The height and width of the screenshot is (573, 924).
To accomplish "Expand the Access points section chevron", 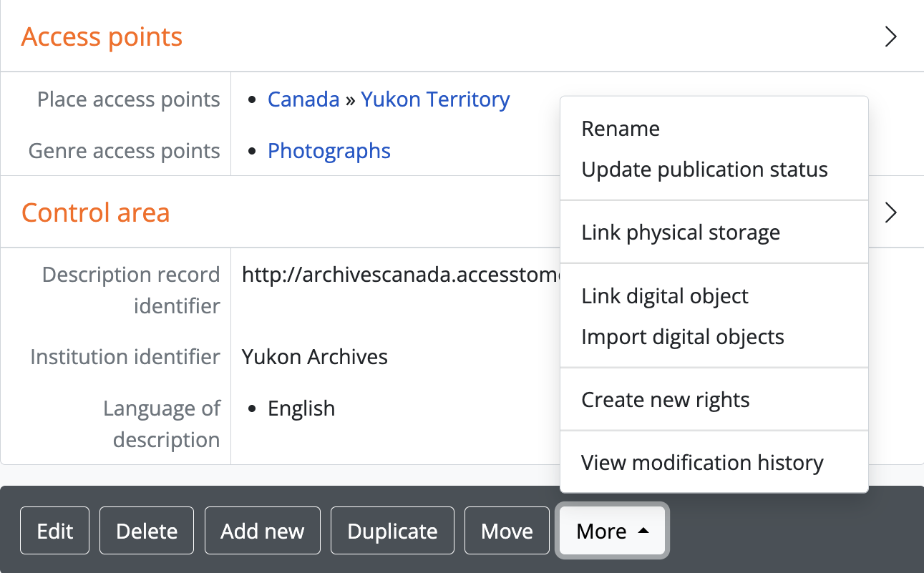I will click(x=890, y=36).
